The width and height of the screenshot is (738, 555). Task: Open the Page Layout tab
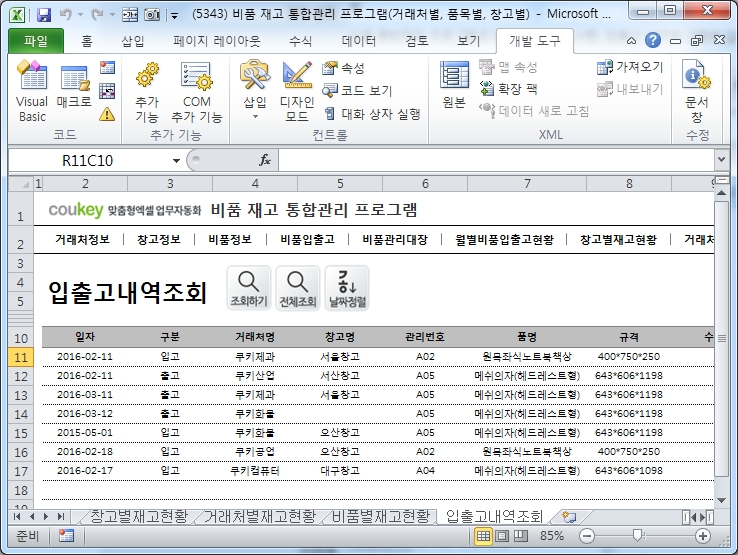tap(217, 41)
